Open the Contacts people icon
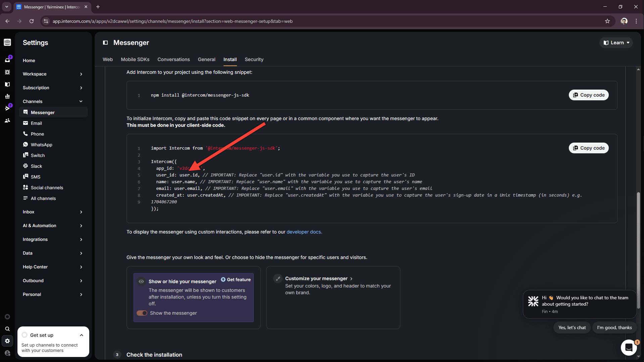This screenshot has width=644, height=362. 7,120
